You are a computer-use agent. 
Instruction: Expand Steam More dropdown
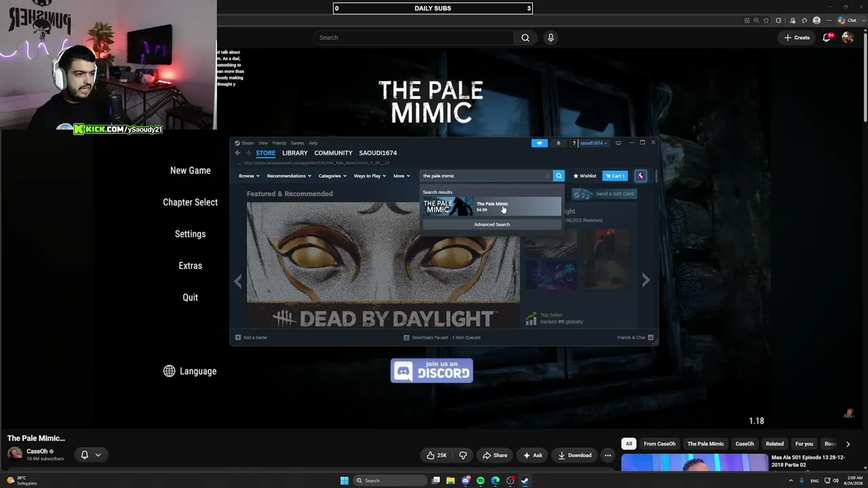(402, 176)
